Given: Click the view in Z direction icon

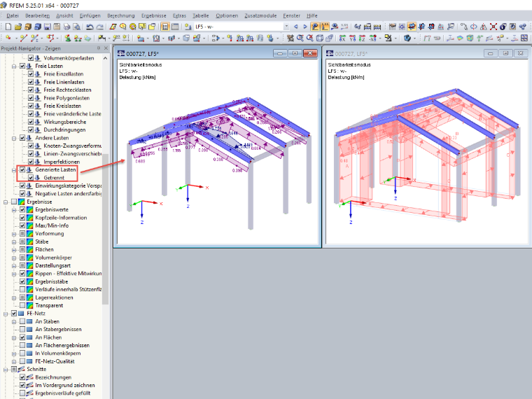Looking at the screenshot, I should click(362, 38).
